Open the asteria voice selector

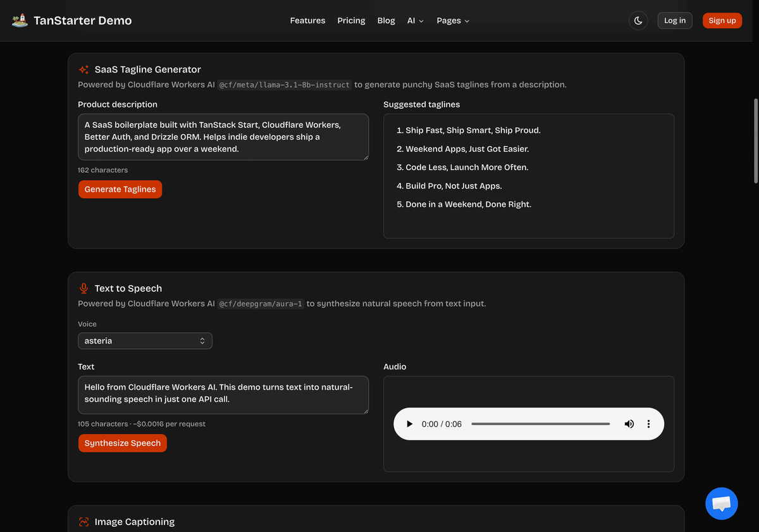[145, 341]
